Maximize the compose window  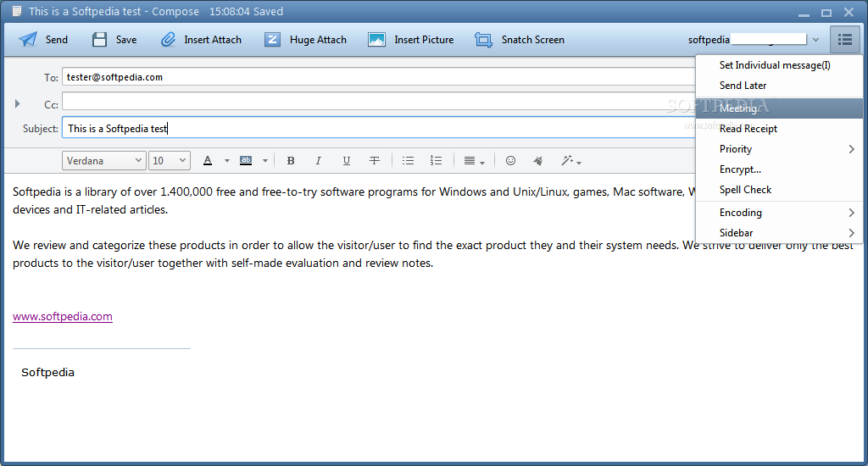(x=826, y=13)
